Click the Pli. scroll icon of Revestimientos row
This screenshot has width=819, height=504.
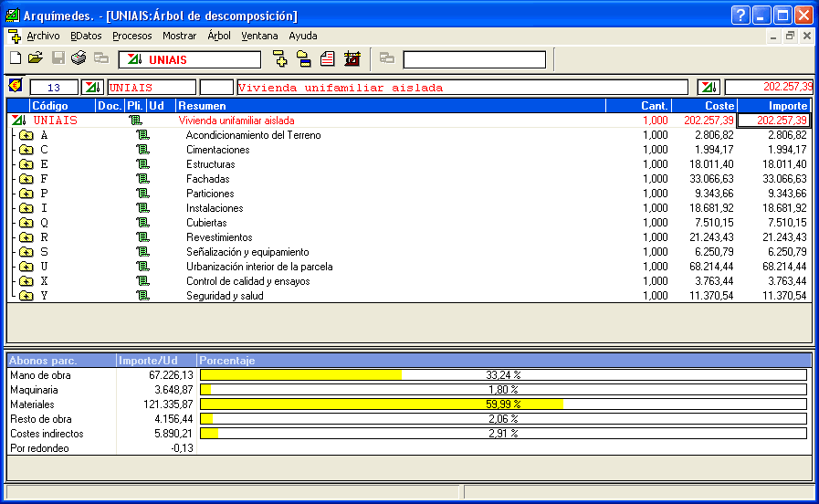click(142, 237)
